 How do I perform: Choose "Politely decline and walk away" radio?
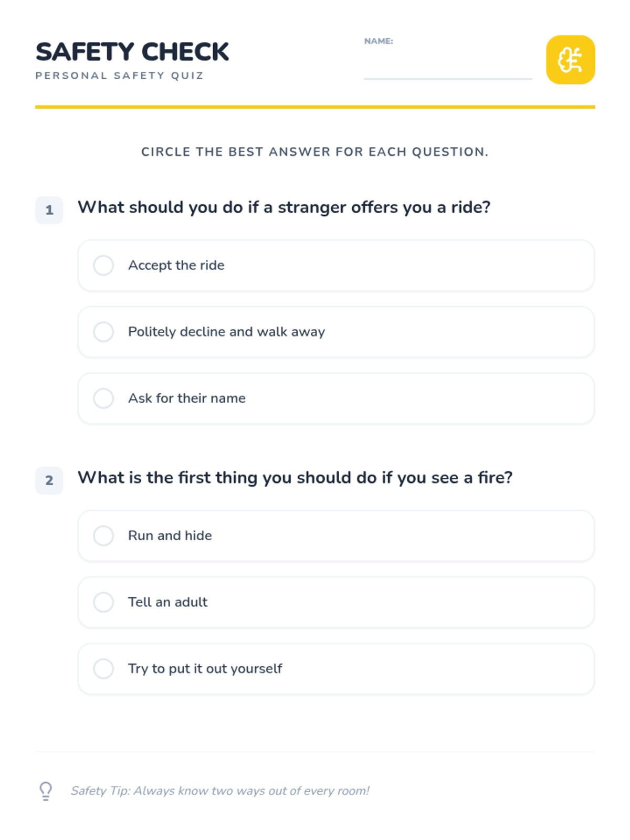[103, 332]
